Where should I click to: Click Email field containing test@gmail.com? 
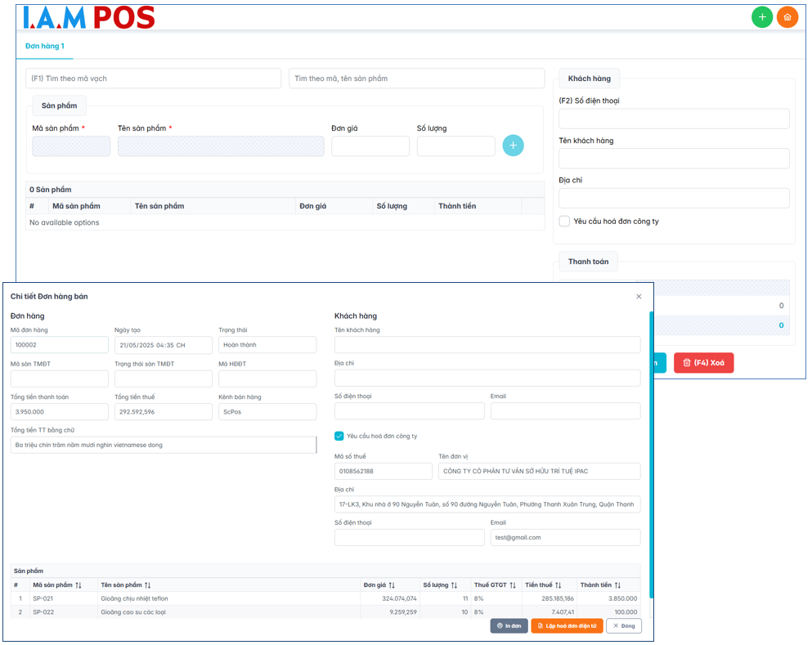tap(565, 537)
